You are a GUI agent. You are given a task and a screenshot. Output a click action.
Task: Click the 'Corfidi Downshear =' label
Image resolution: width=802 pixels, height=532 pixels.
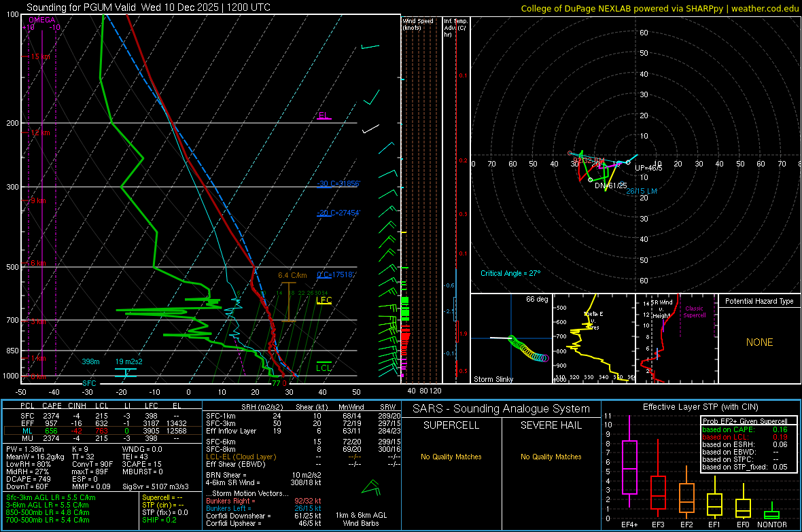point(239,516)
